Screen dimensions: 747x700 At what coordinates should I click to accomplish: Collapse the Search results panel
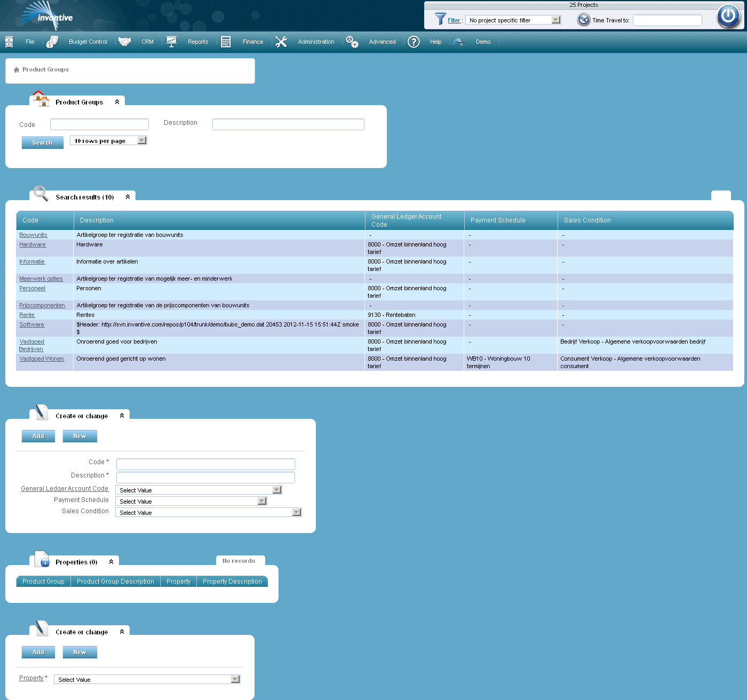(x=128, y=197)
